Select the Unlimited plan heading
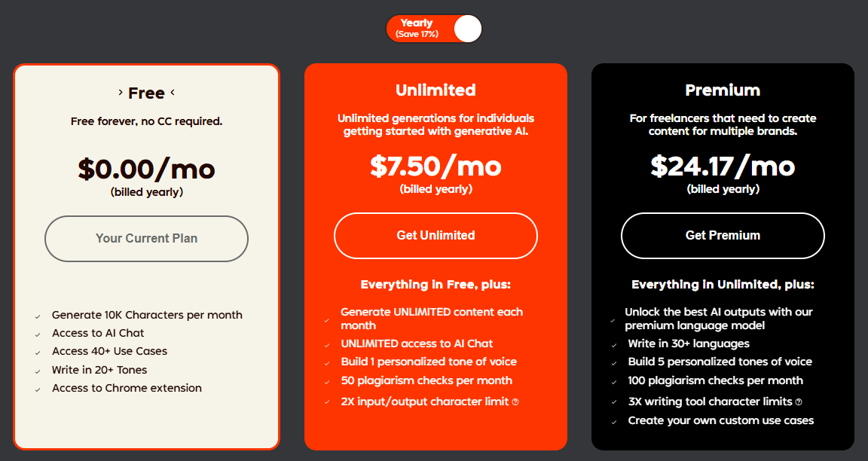 [x=436, y=90]
